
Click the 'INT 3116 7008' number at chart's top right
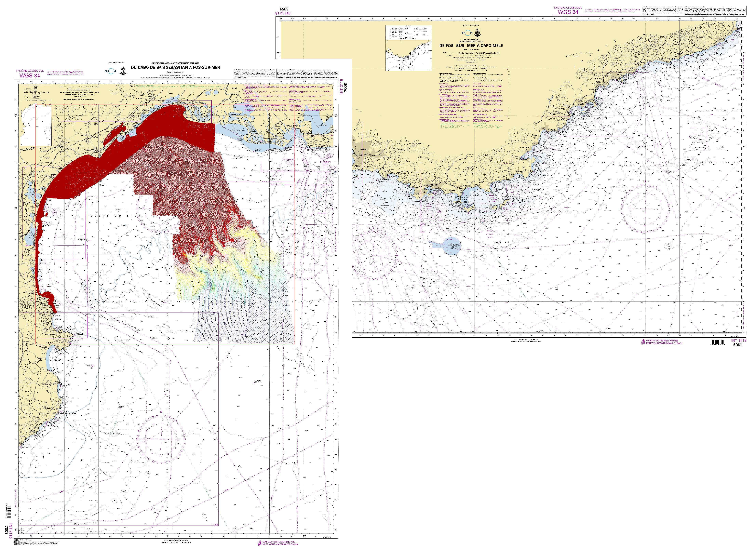coord(343,87)
